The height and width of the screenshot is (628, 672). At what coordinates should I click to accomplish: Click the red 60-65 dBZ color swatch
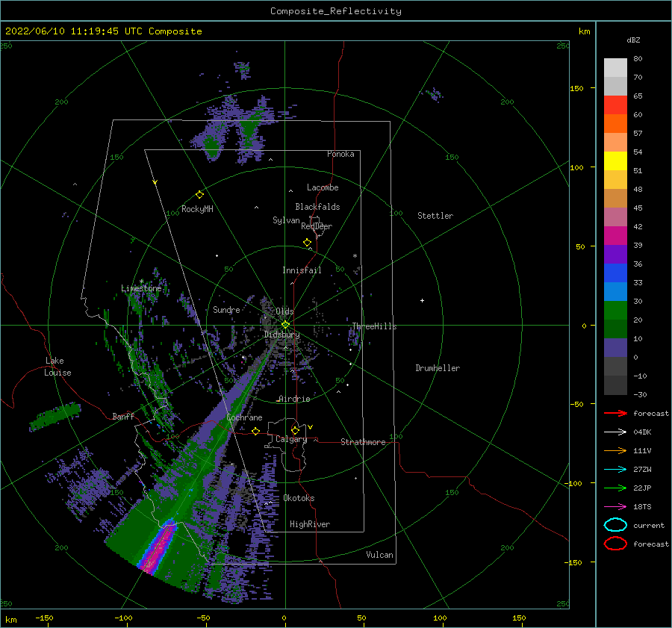point(615,105)
